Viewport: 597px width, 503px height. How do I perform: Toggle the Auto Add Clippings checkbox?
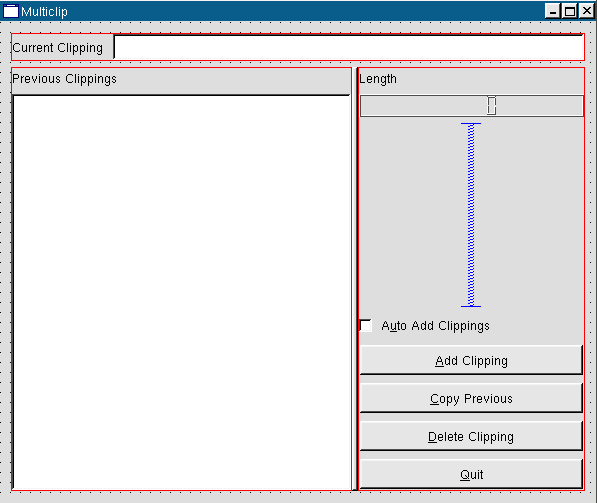[366, 326]
